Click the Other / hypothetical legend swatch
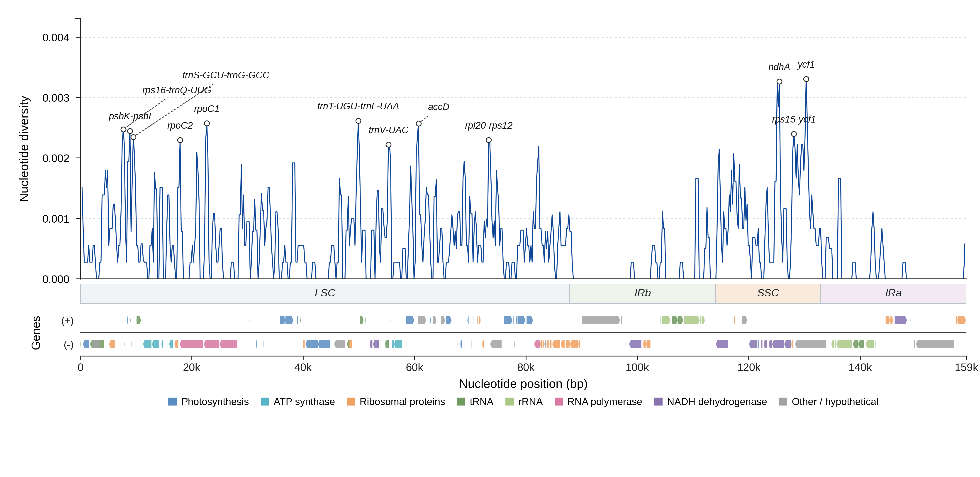980x477 pixels. 783,402
